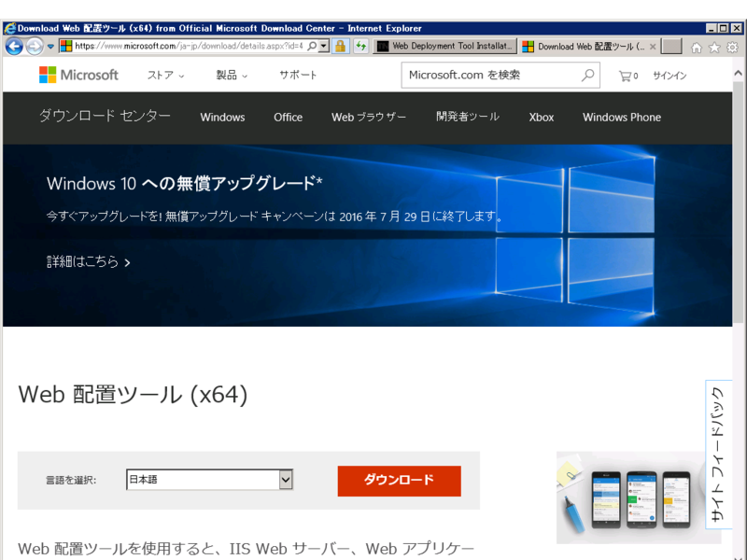This screenshot has height=560, width=747.
Task: Expand the ストア menu
Action: pyautogui.click(x=165, y=76)
